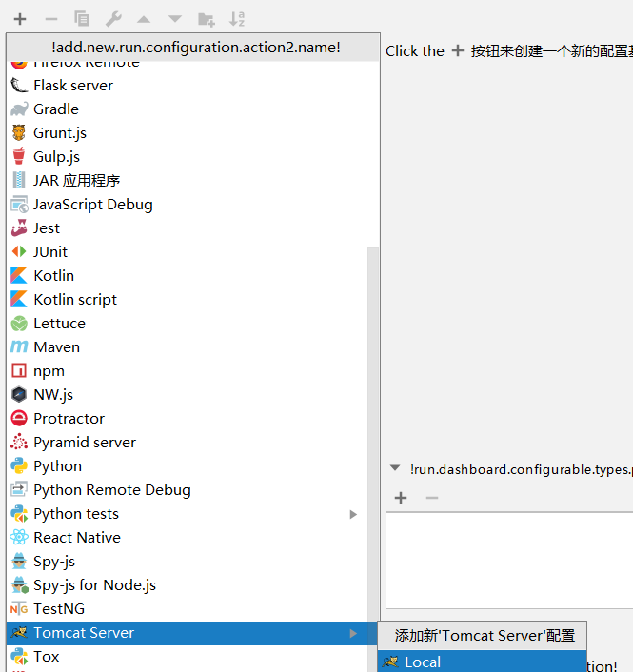Click the Python tests label text
This screenshot has width=633, height=672.
point(76,514)
